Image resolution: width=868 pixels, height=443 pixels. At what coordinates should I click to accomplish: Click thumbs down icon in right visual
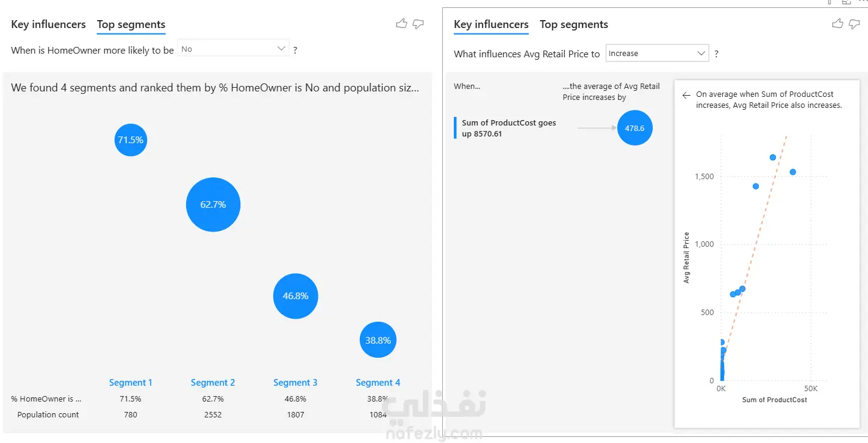point(855,24)
